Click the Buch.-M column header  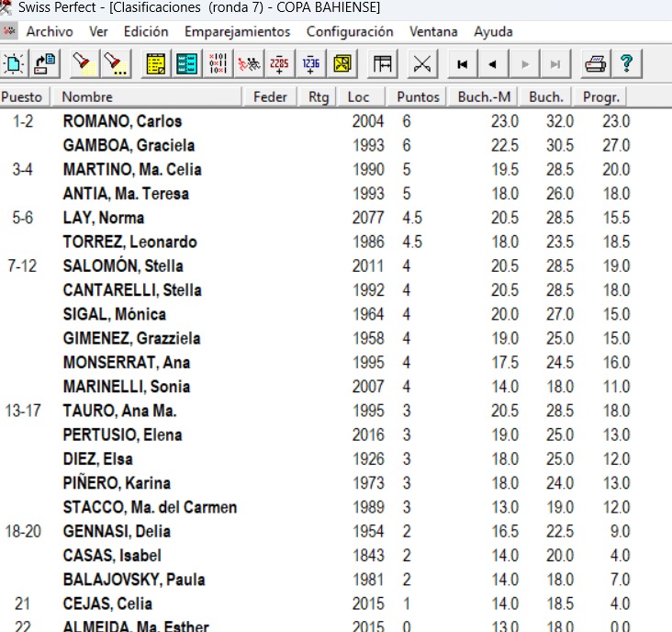pyautogui.click(x=485, y=96)
